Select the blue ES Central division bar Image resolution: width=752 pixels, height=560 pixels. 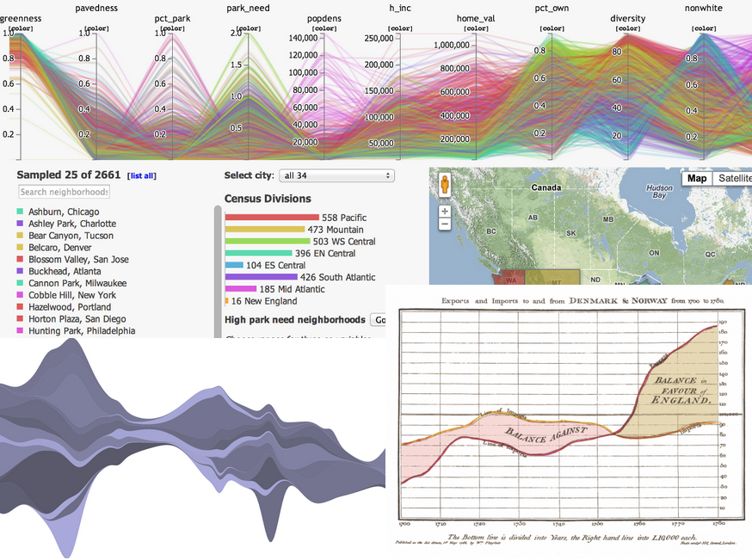pyautogui.click(x=234, y=265)
